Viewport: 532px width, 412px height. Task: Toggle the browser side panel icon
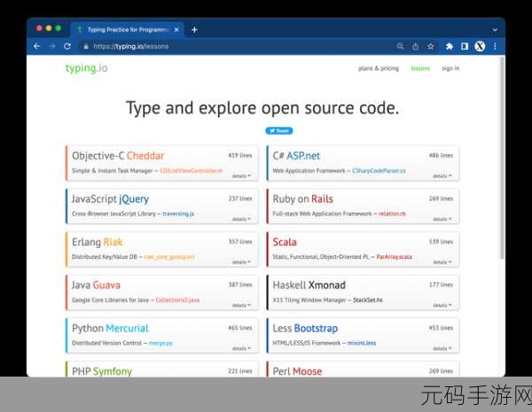(x=465, y=46)
